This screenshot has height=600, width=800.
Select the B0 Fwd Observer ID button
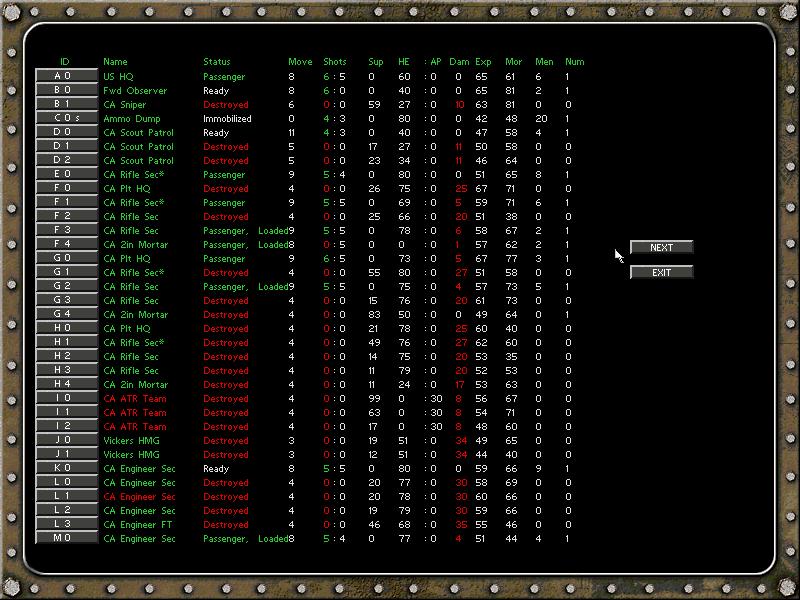(66, 90)
